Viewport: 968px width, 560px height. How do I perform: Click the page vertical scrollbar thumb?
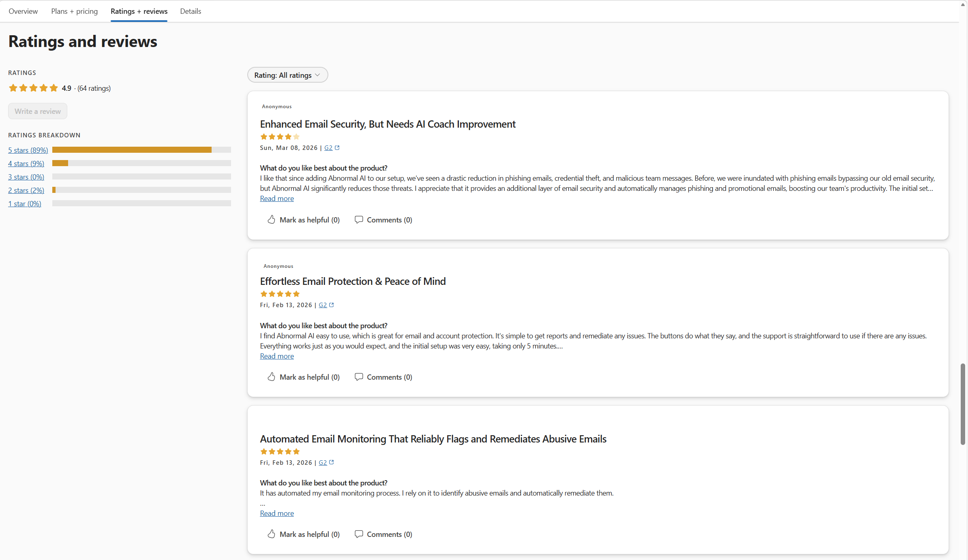(963, 404)
